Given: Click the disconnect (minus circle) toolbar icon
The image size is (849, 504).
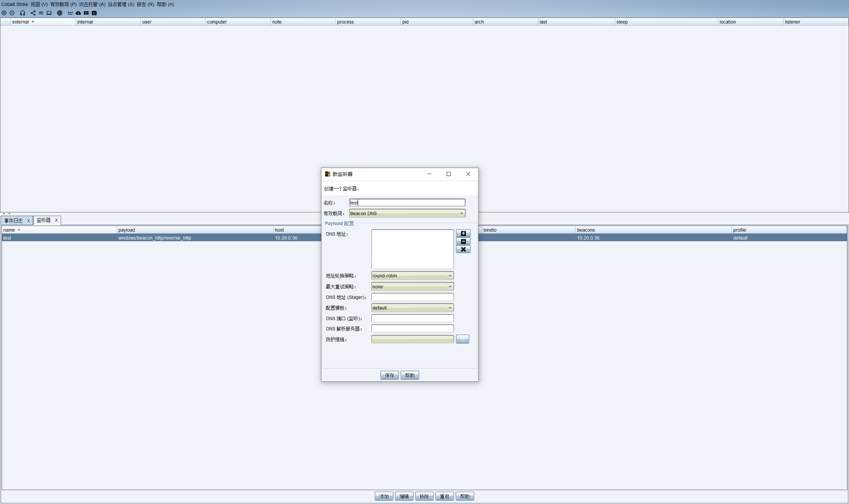Looking at the screenshot, I should point(12,13).
